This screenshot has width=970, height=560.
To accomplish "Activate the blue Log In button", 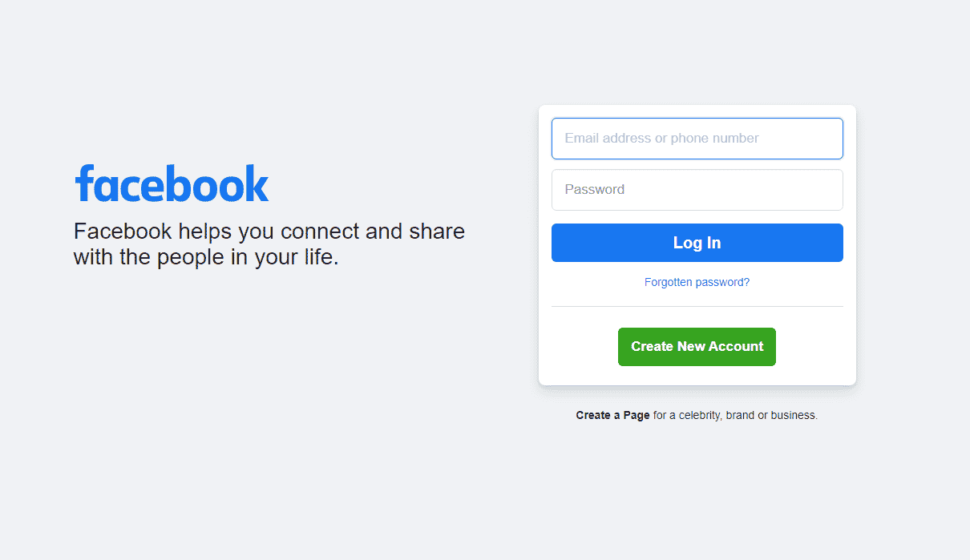I will coord(697,243).
